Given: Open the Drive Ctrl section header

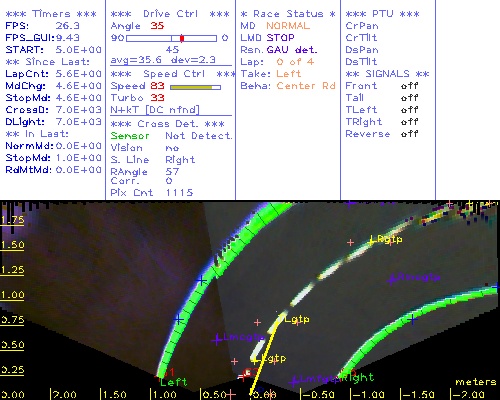Looking at the screenshot, I should pyautogui.click(x=170, y=14).
